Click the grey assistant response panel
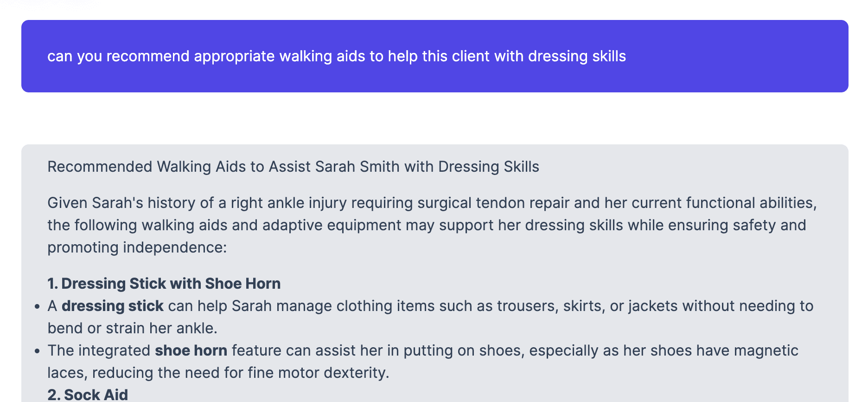Screen dimensions: 868x402 [434, 273]
